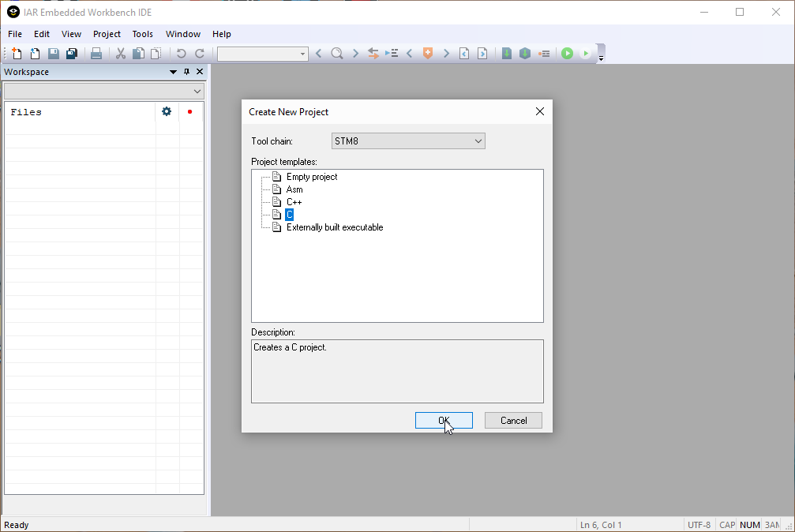795x532 pixels.
Task: Open the workspace configuration dropdown
Action: (x=104, y=92)
